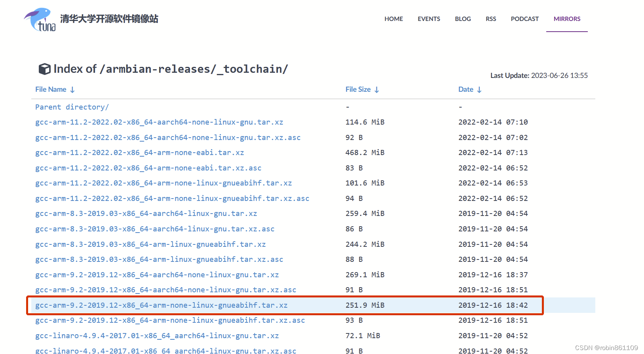This screenshot has height=354, width=644.
Task: Click the Last Update 2023-06-26 13:55 text
Action: pos(539,76)
